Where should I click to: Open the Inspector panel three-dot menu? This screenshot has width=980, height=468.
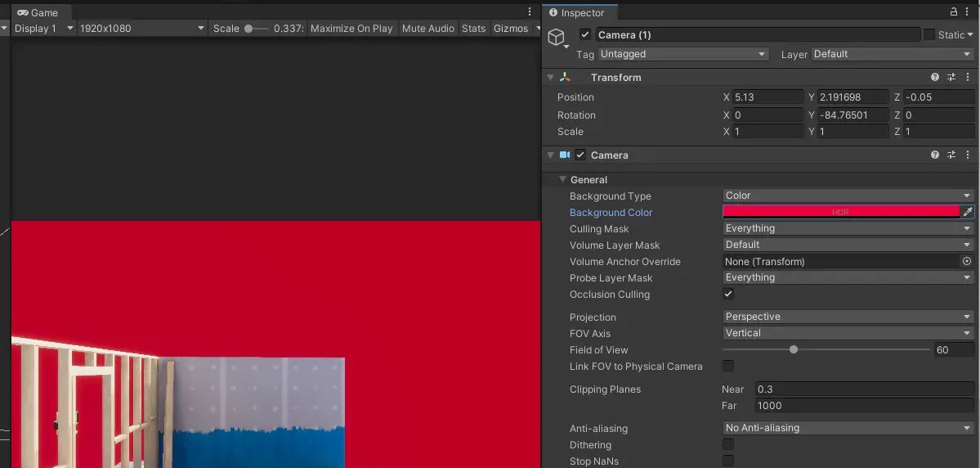tap(968, 12)
